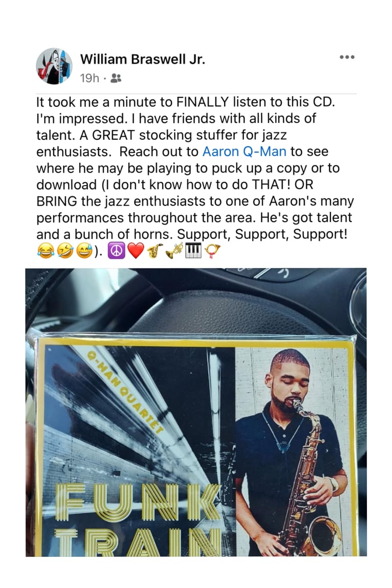Click the Q-Man Quartet yellow banner
Image resolution: width=392 pixels, height=588 pixels.
124,392
